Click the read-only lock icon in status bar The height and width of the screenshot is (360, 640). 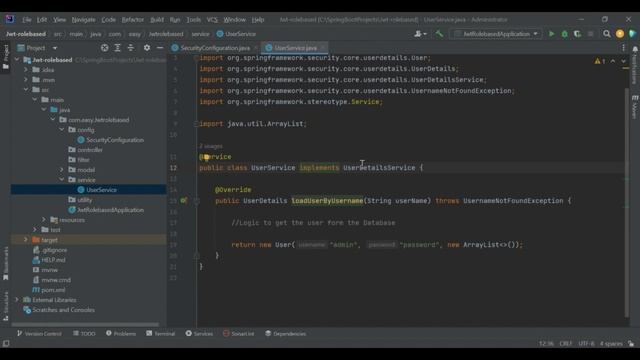coord(631,344)
